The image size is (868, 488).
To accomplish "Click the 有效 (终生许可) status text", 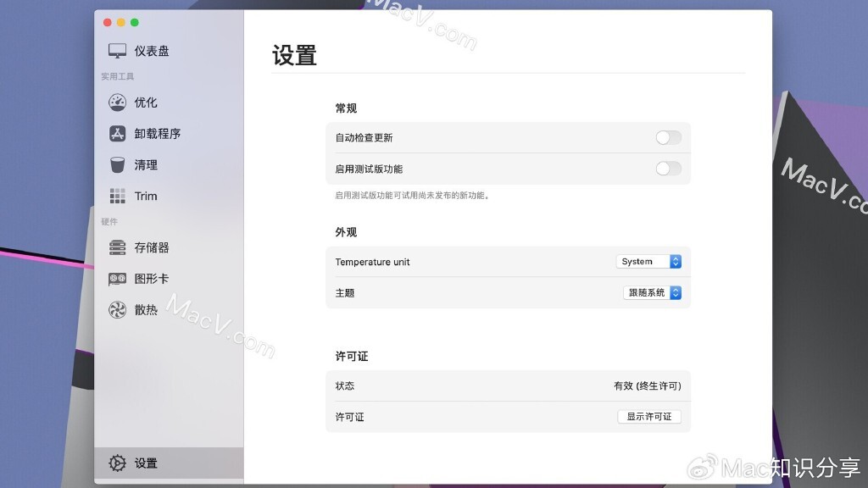I will point(647,385).
